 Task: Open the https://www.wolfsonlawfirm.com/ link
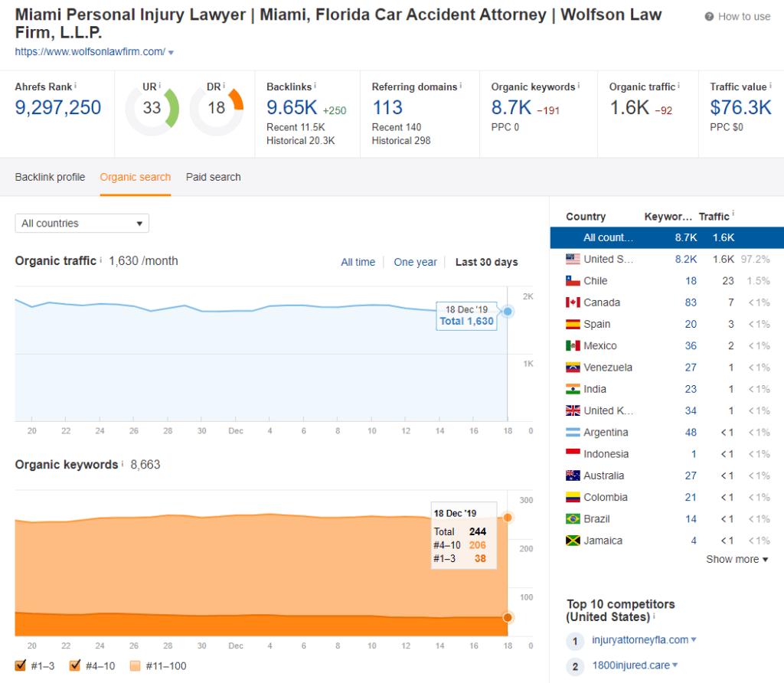pos(90,51)
